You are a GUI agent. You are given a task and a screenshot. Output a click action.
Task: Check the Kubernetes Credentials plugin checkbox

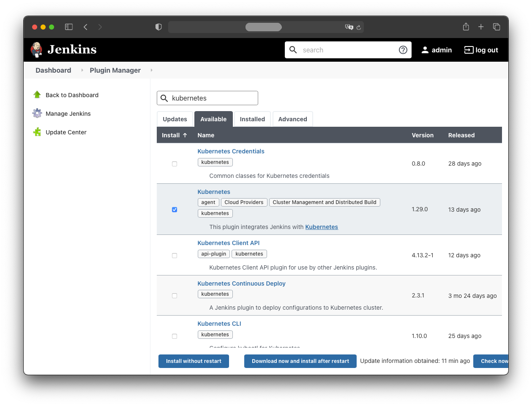175,164
